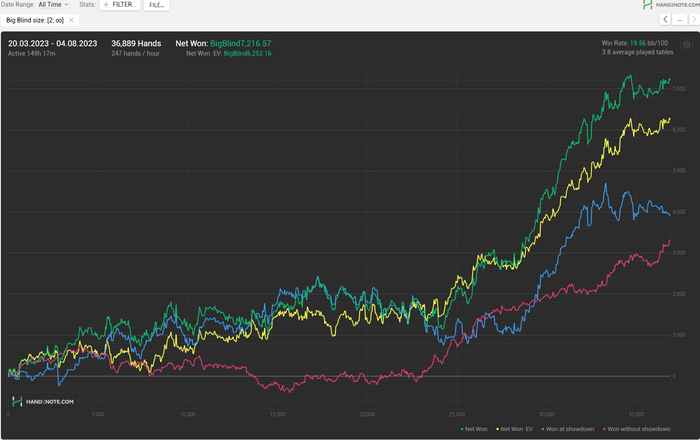This screenshot has width=700, height=440.
Task: Click the page indicator box between the arrows
Action: [x=679, y=20]
